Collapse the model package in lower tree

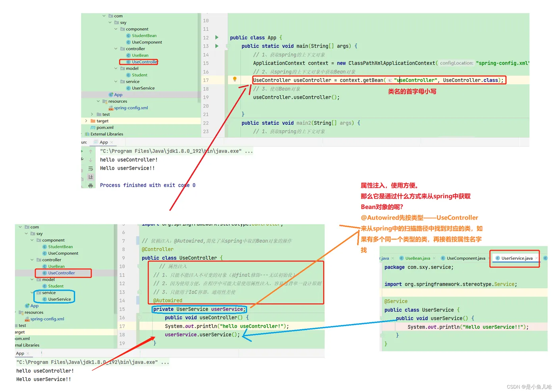(x=32, y=280)
